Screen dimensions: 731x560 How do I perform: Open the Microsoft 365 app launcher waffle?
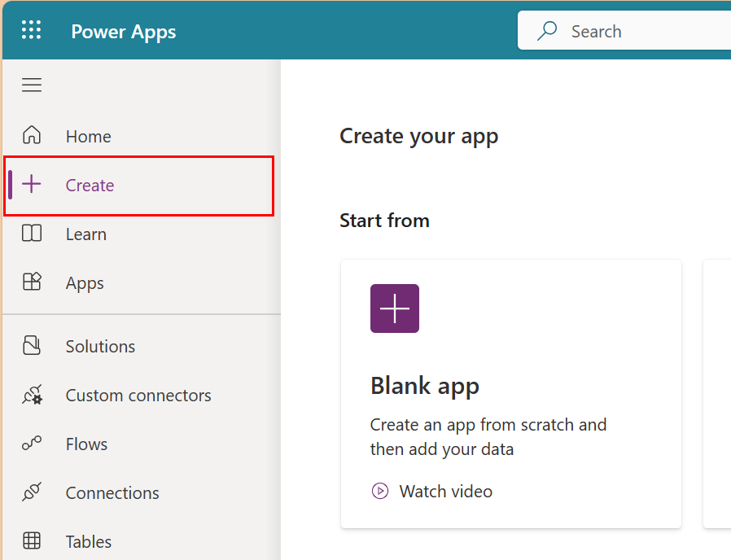[x=31, y=30]
